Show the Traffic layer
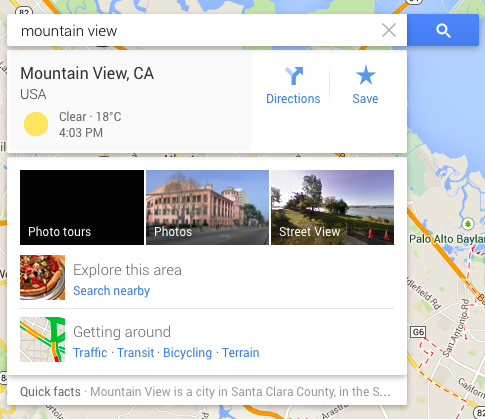This screenshot has width=485, height=419. [x=90, y=353]
